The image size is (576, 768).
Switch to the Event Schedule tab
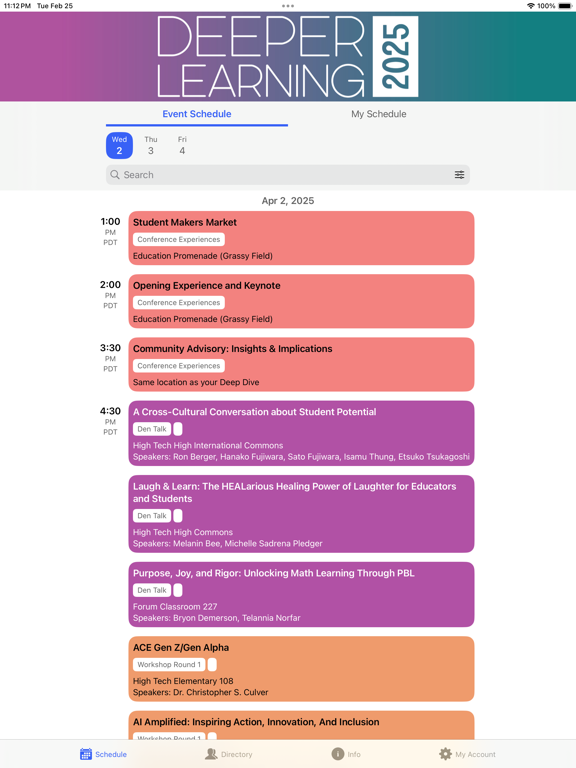(x=197, y=114)
